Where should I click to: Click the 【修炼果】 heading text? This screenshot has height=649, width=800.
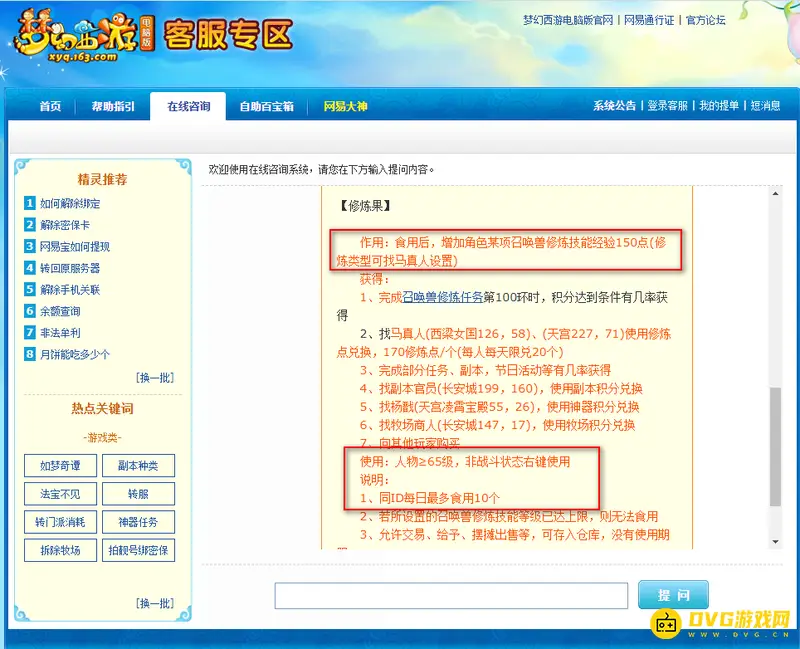pyautogui.click(x=365, y=206)
